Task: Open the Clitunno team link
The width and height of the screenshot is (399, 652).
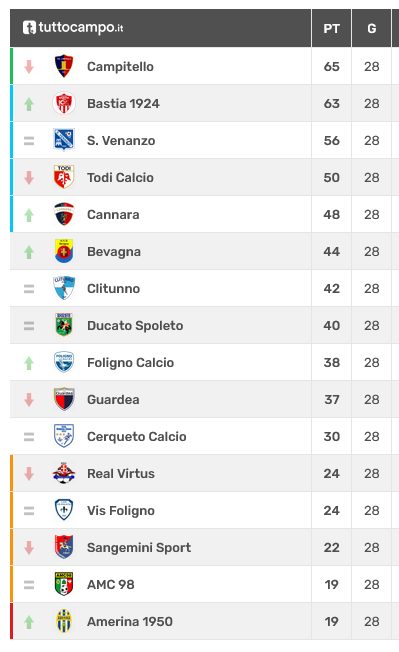Action: (x=113, y=289)
